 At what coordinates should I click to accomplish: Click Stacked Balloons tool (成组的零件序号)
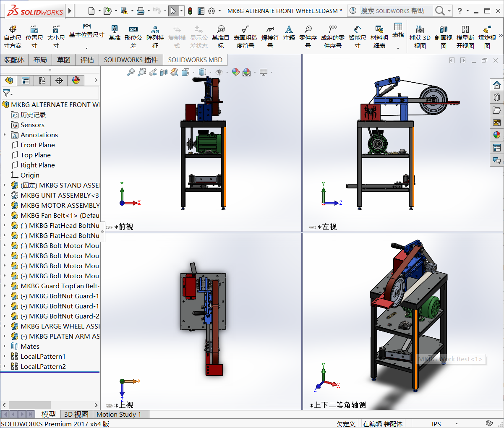coord(333,37)
